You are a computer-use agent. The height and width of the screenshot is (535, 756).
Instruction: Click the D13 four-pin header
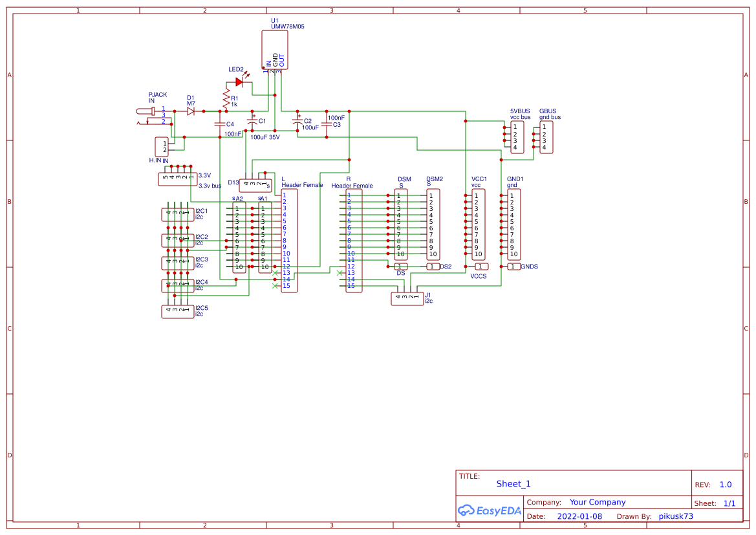pos(255,185)
